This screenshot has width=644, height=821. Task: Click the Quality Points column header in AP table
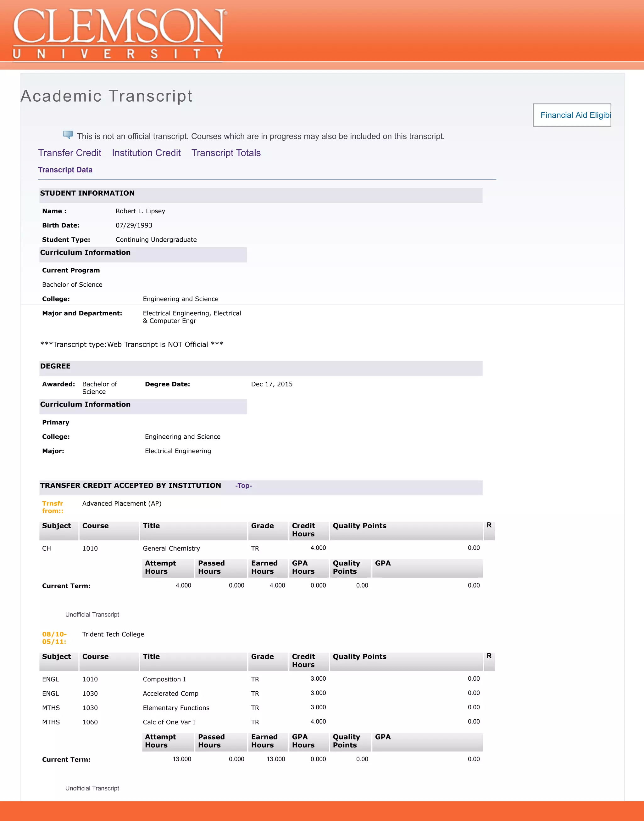359,526
